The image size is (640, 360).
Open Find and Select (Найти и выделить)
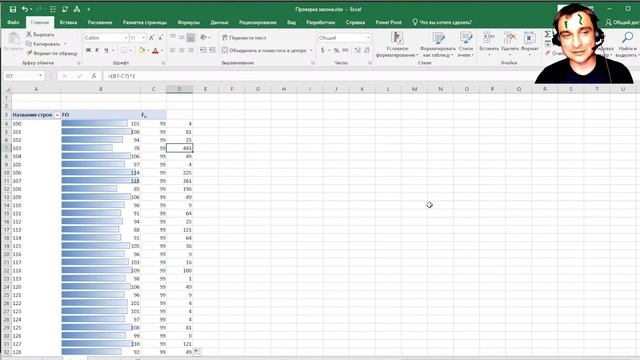pyautogui.click(x=627, y=45)
